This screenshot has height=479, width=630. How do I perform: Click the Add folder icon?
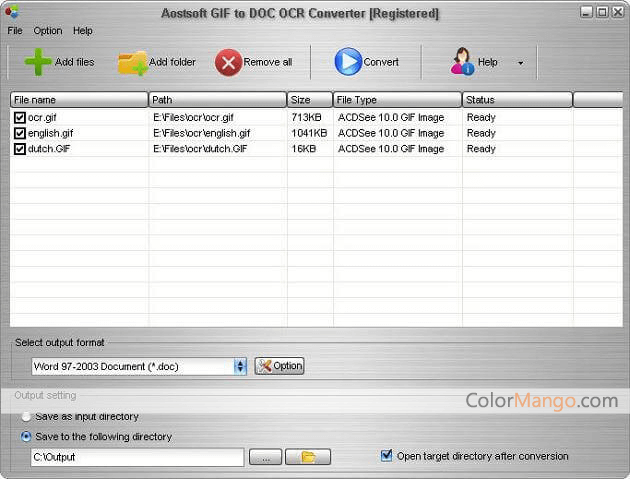(x=133, y=63)
